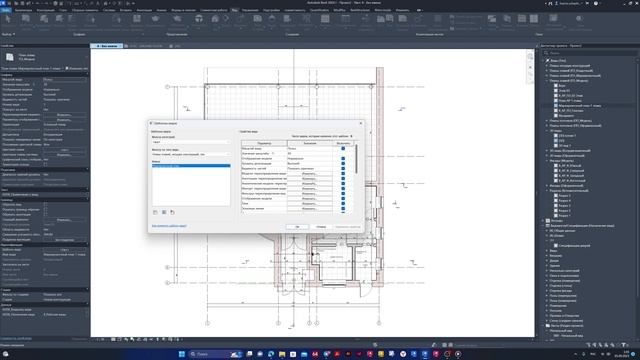
Task: Click the Duplicate template icon below the names list
Action: (155, 212)
